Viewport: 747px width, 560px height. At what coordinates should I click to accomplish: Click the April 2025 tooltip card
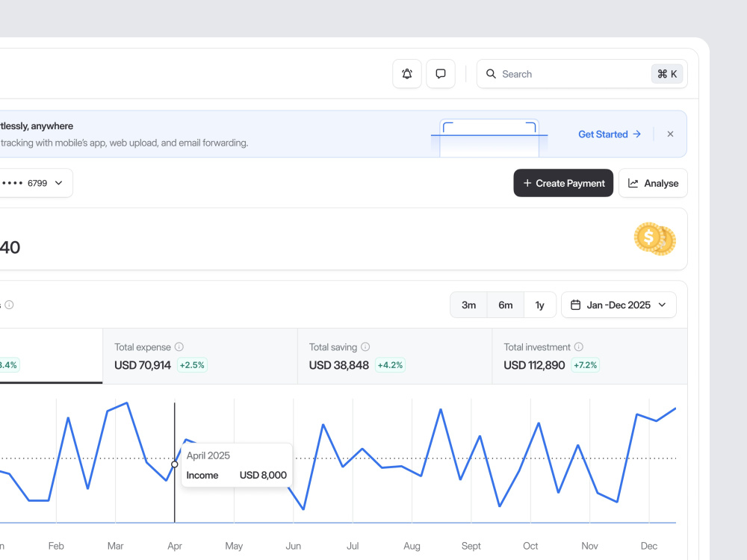pyautogui.click(x=237, y=465)
